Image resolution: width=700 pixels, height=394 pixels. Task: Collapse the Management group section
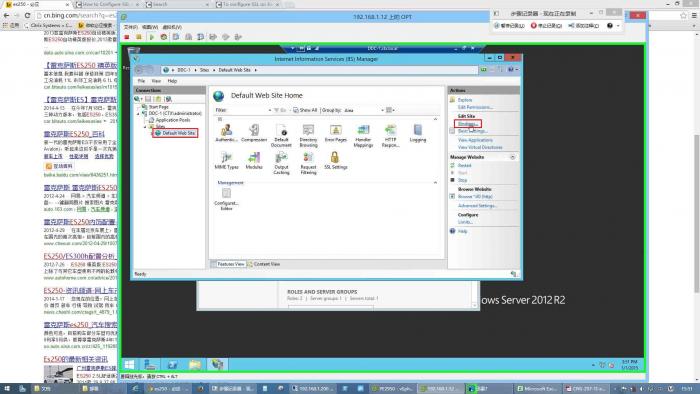pos(435,182)
